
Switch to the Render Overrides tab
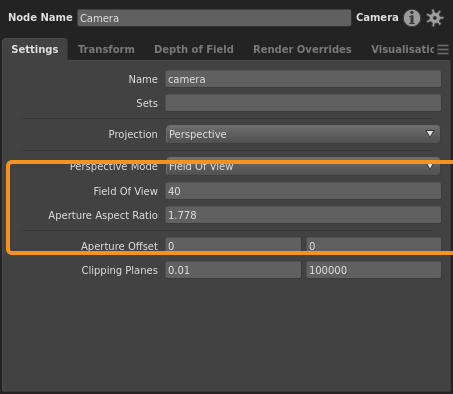[302, 49]
